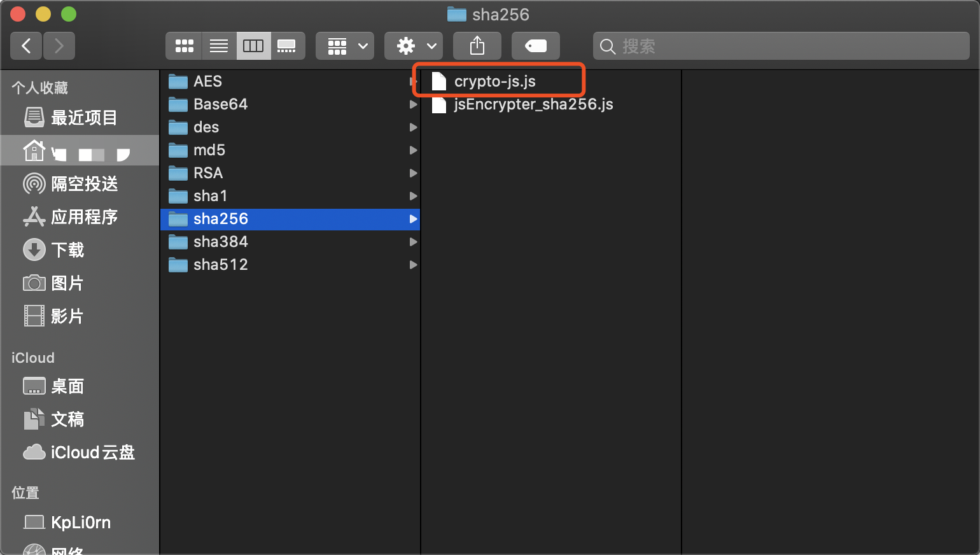Open the home folder in sidebar
The height and width of the screenshot is (555, 980).
click(80, 151)
